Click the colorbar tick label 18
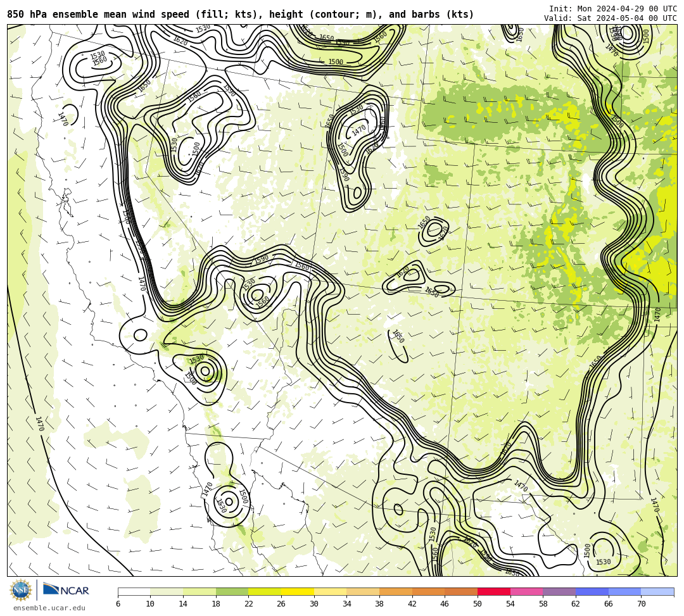This screenshot has width=684, height=616. (x=216, y=604)
